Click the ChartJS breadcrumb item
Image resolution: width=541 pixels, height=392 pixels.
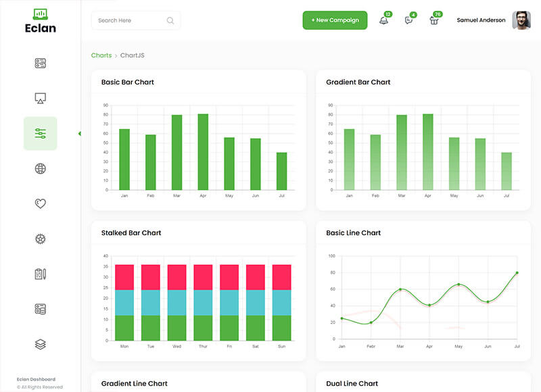coord(132,55)
